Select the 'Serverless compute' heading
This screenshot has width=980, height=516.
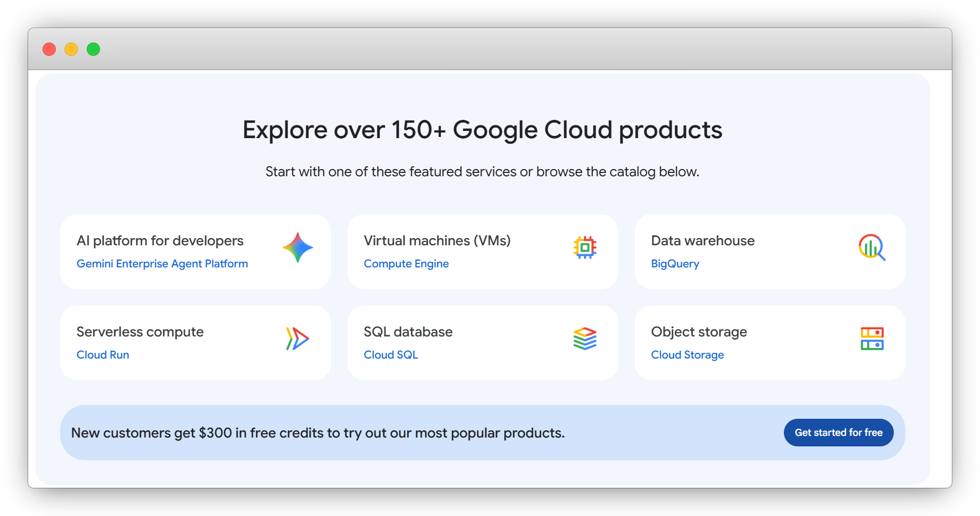140,332
